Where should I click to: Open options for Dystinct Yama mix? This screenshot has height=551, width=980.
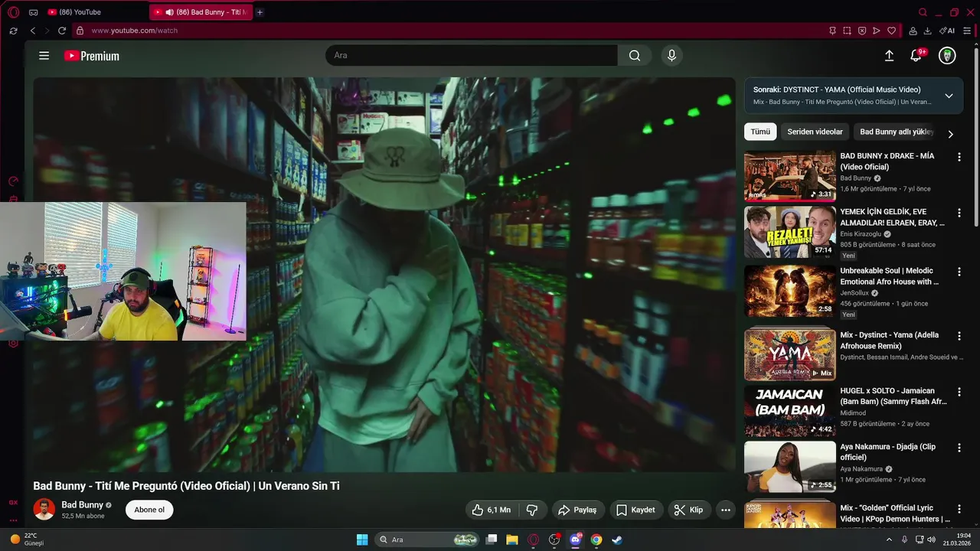click(x=959, y=336)
